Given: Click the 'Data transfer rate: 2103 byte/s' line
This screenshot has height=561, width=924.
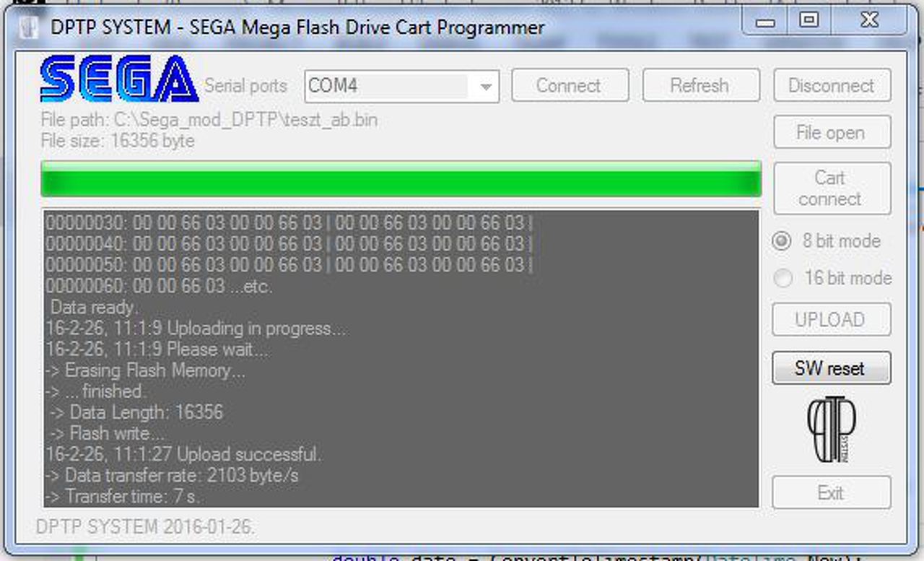Looking at the screenshot, I should pos(172,476).
